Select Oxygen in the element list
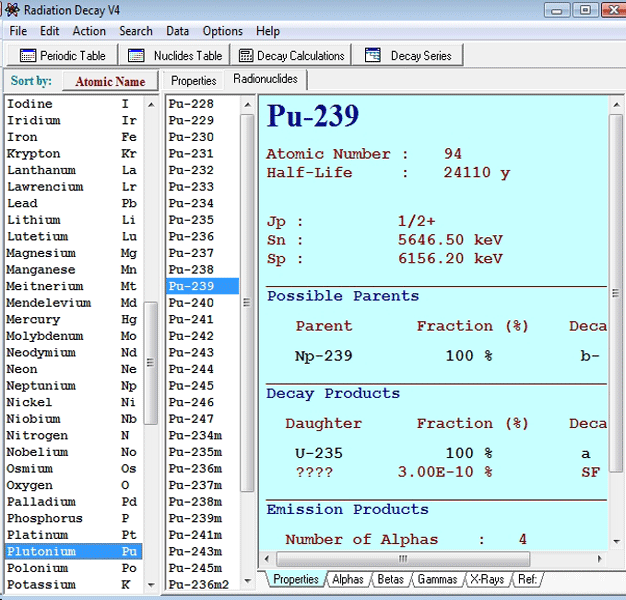626x600 pixels. click(x=73, y=485)
